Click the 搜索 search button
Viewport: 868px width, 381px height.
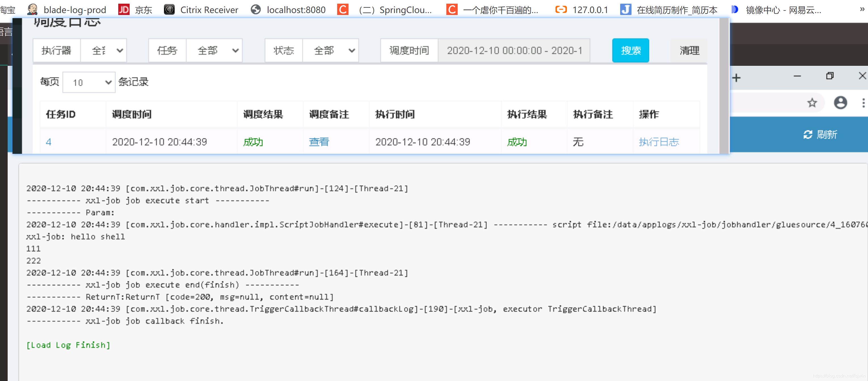point(630,50)
